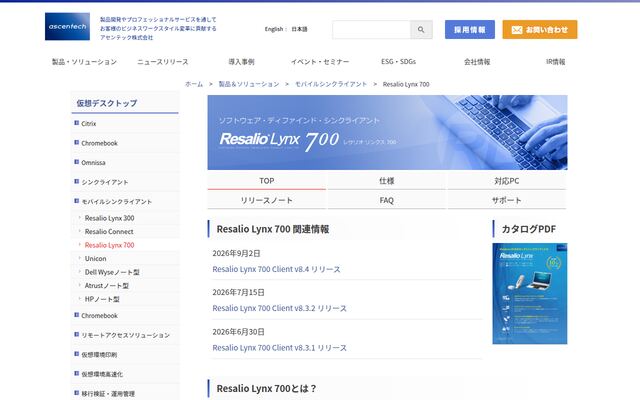Screen dimensions: 640x400
Task: Click the bullet icon beside Omnissa
Action: 76,162
